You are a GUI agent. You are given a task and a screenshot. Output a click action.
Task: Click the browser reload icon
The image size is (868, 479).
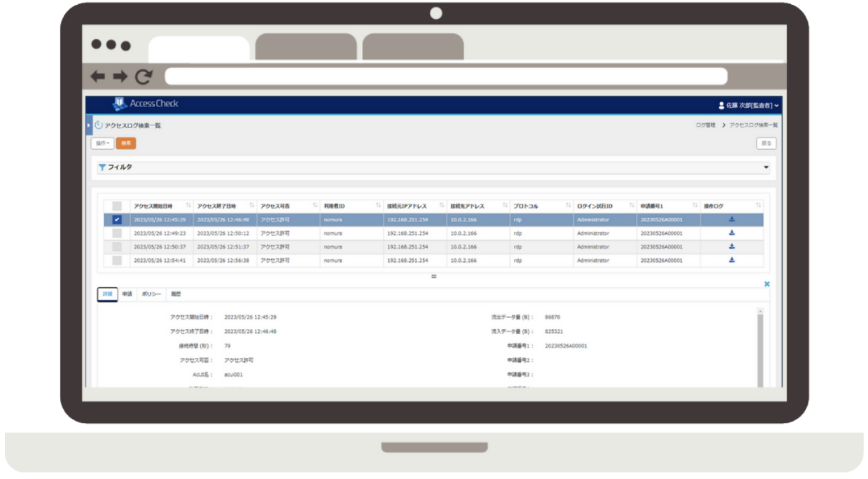point(143,76)
